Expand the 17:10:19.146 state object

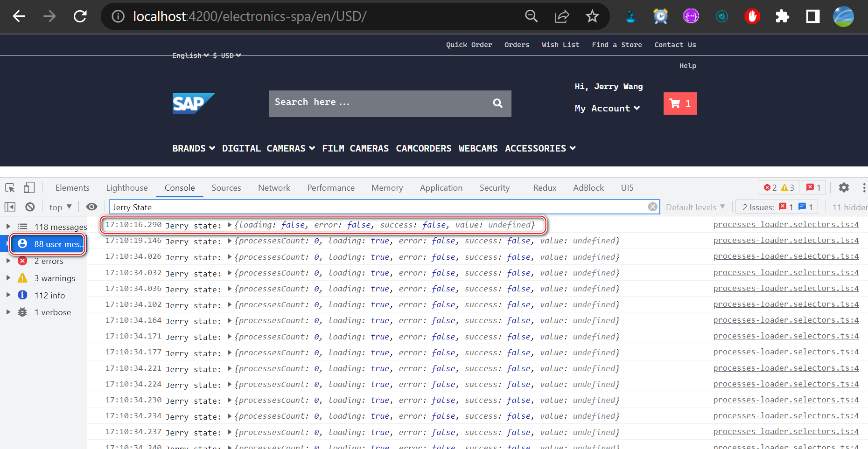230,241
